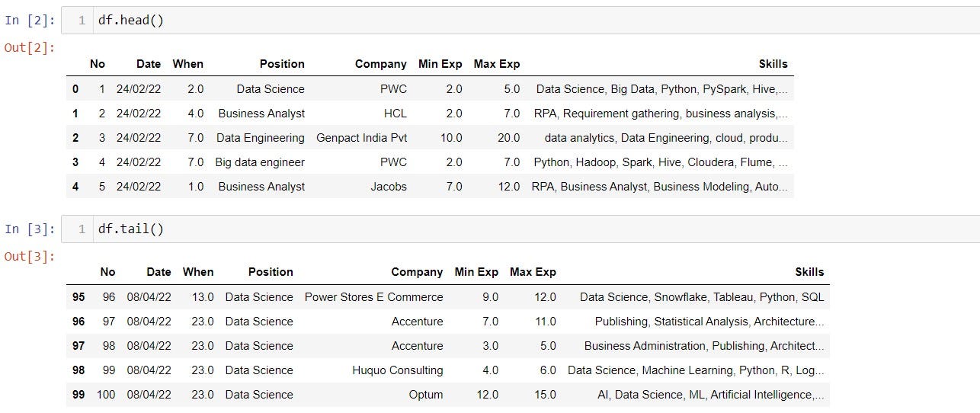Select the Optum company cell
Image resolution: width=980 pixels, height=413 pixels.
[x=425, y=395]
